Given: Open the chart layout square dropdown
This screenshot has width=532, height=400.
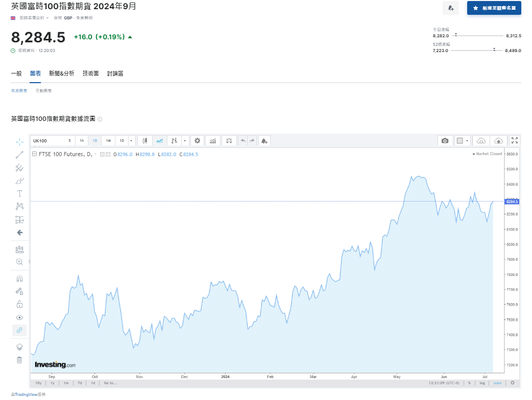Looking at the screenshot, I should tap(467, 141).
